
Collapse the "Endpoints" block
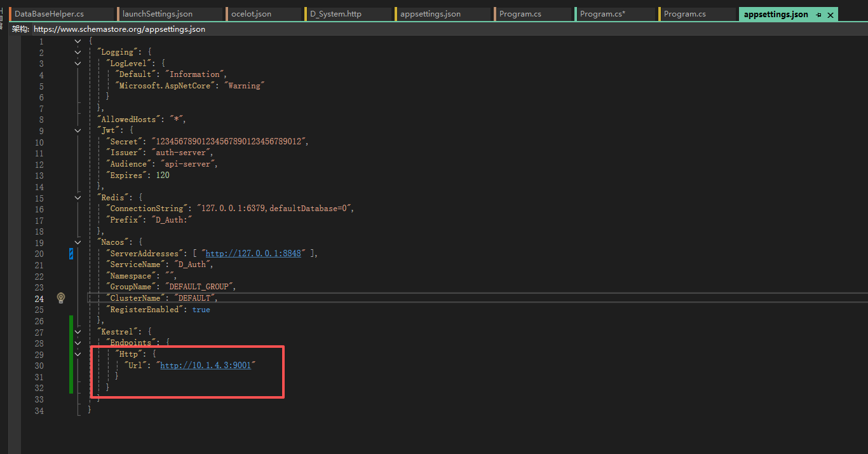click(x=78, y=343)
